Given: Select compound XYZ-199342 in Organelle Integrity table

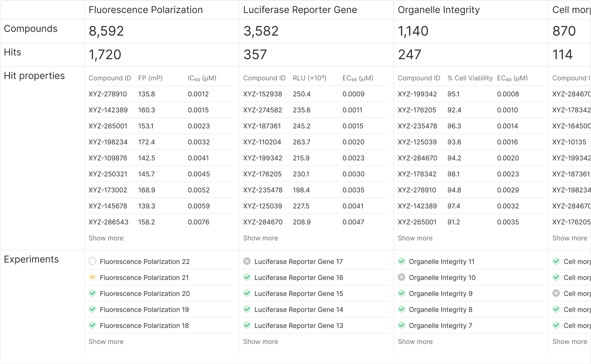Looking at the screenshot, I should click(417, 94).
